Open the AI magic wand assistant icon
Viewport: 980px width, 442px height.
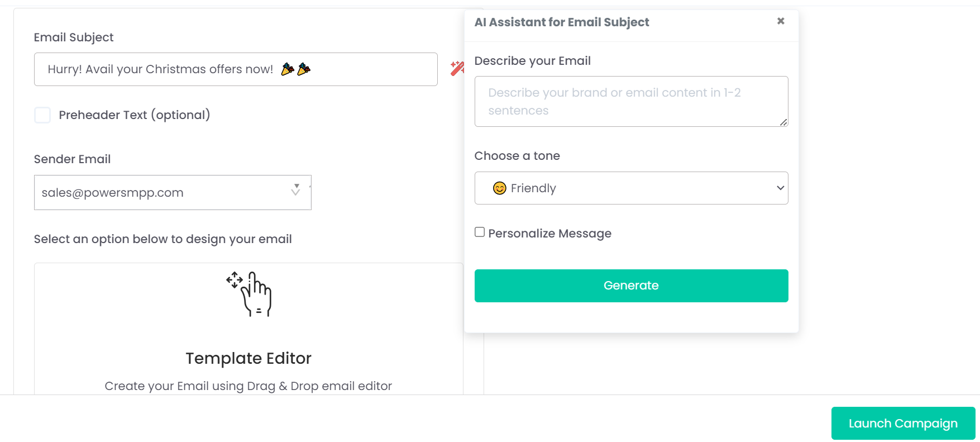pos(457,68)
